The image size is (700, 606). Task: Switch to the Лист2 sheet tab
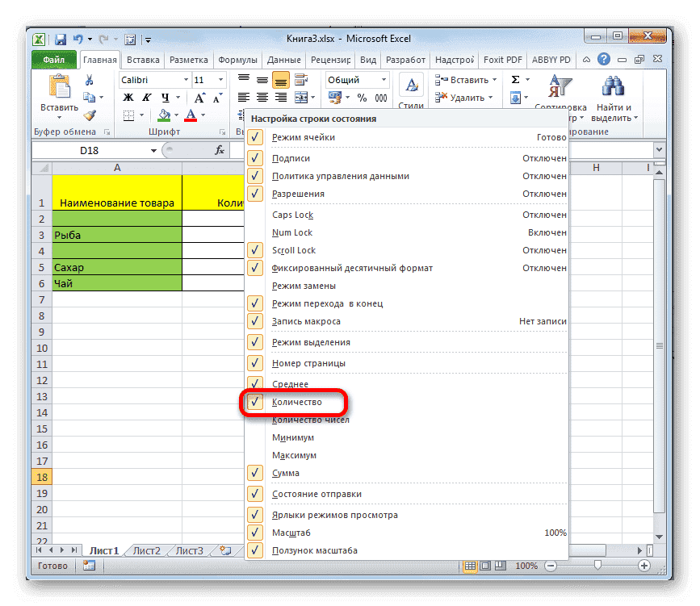[x=145, y=550]
